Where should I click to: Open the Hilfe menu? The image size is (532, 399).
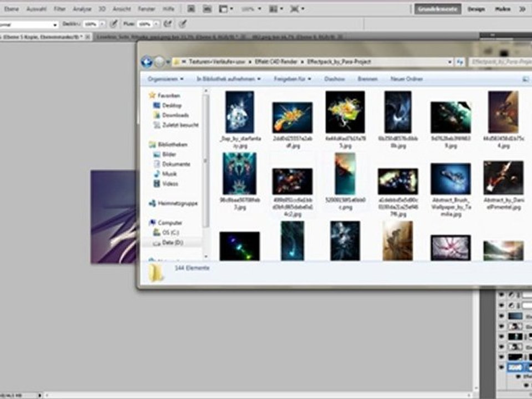(168, 9)
